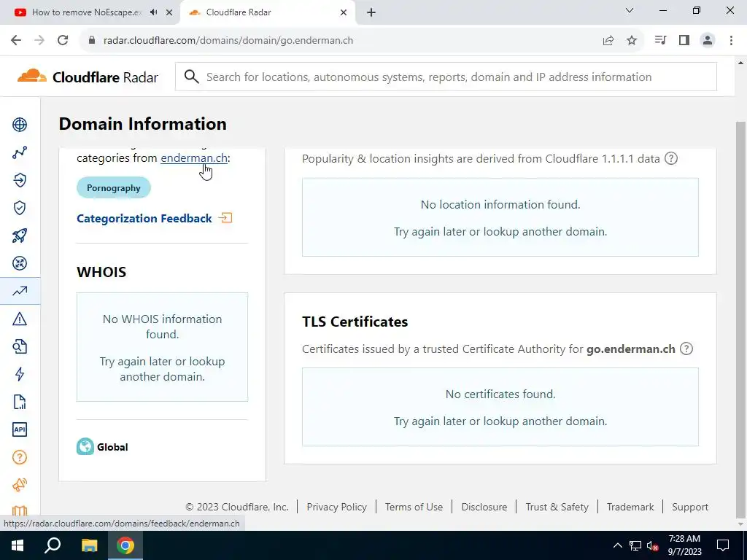This screenshot has width=747, height=560.
Task: Show hidden system tray icons
Action: coord(617,545)
